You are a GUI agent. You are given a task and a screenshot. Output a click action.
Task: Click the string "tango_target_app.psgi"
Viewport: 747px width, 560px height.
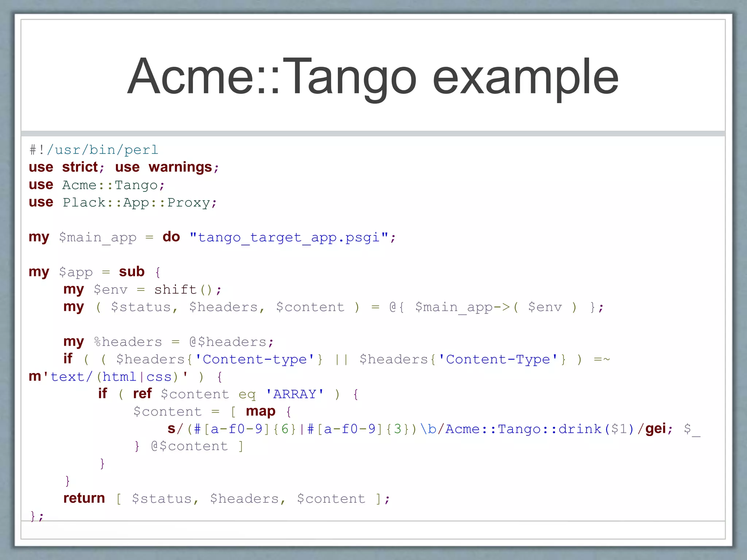coord(289,237)
